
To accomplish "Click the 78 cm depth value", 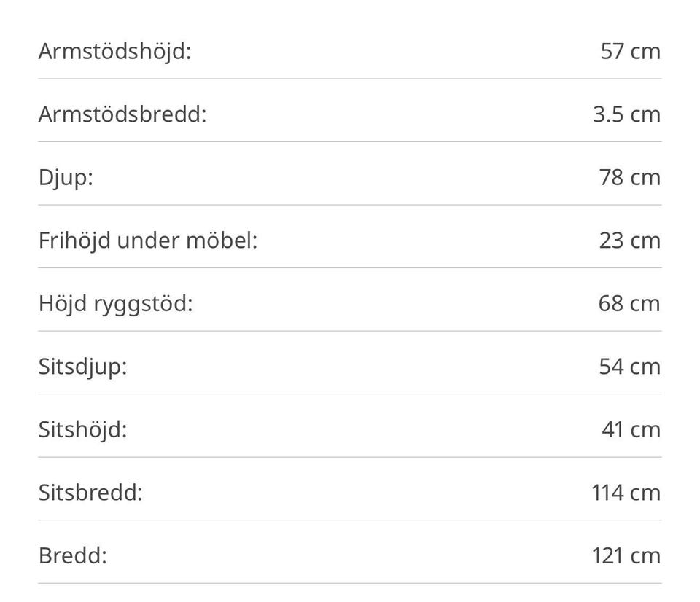I will click(x=630, y=178).
